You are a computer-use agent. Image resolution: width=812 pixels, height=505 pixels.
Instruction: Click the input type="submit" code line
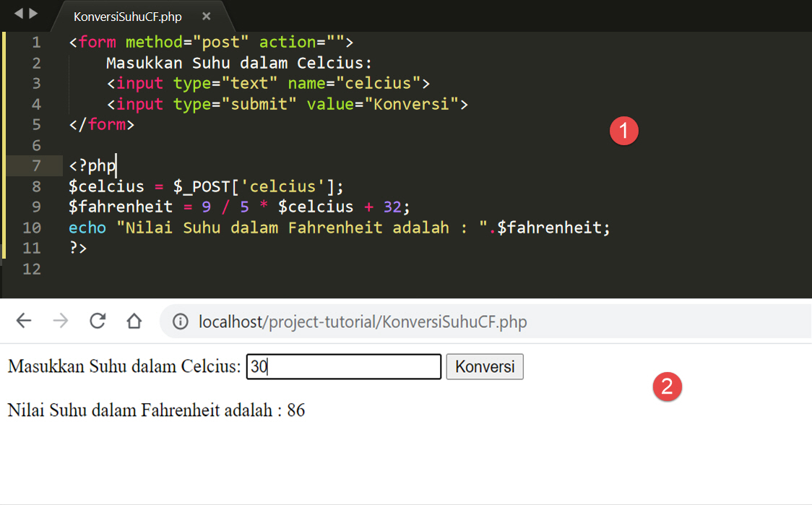[288, 104]
